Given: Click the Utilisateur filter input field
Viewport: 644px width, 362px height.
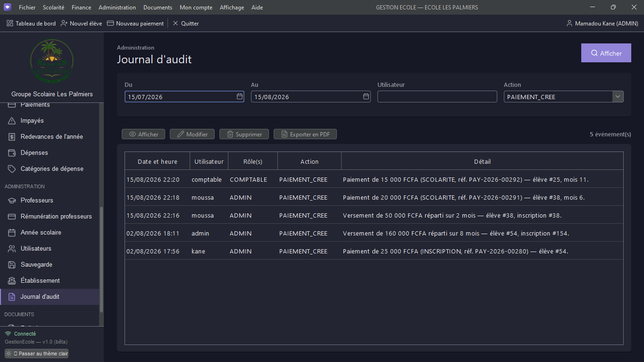Looking at the screenshot, I should (x=437, y=97).
